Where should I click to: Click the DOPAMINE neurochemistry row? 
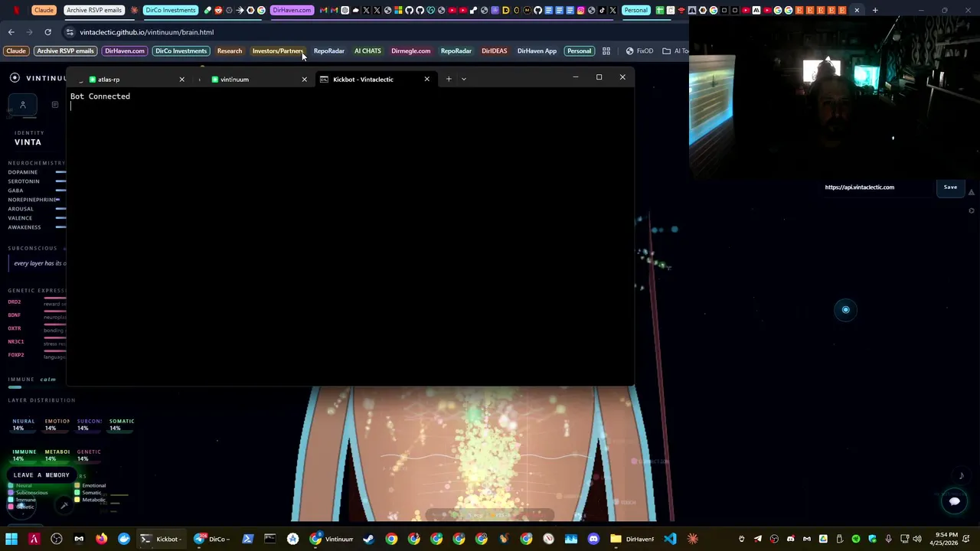click(37, 172)
